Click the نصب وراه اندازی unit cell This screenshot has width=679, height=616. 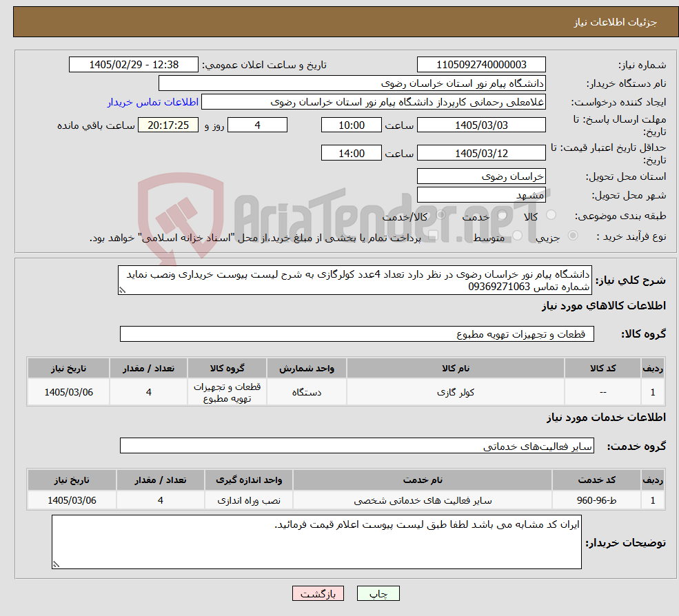tap(249, 500)
